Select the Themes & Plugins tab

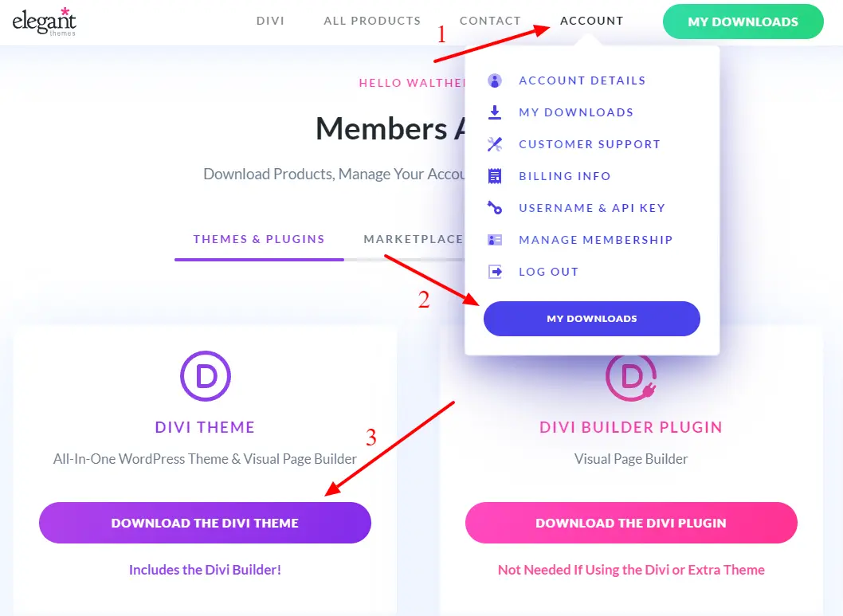[259, 239]
